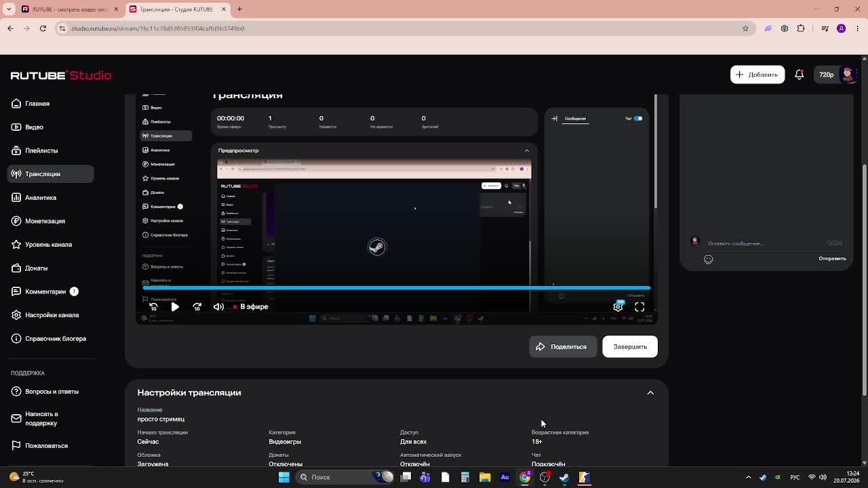The image size is (868, 488).
Task: Click the play button in stream player
Action: [175, 307]
